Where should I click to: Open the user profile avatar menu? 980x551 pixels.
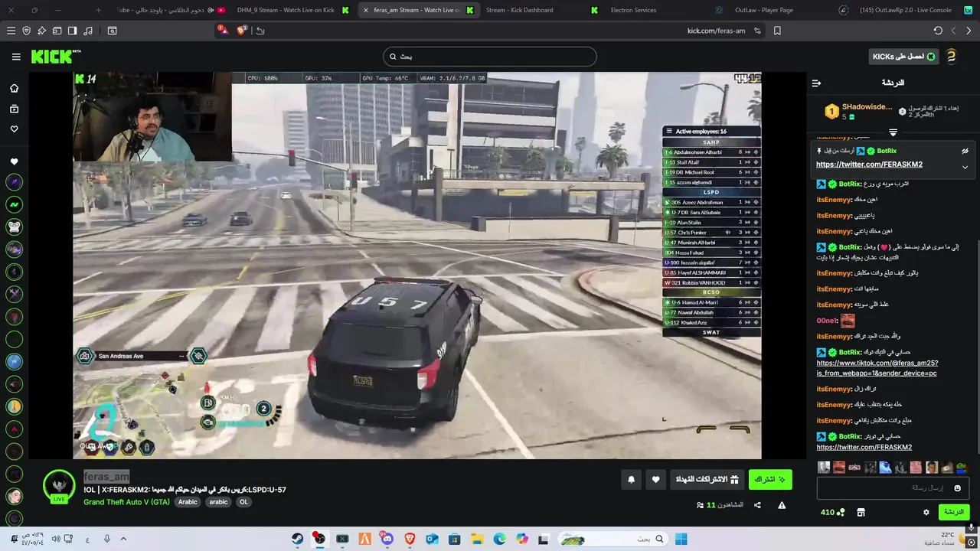click(951, 57)
